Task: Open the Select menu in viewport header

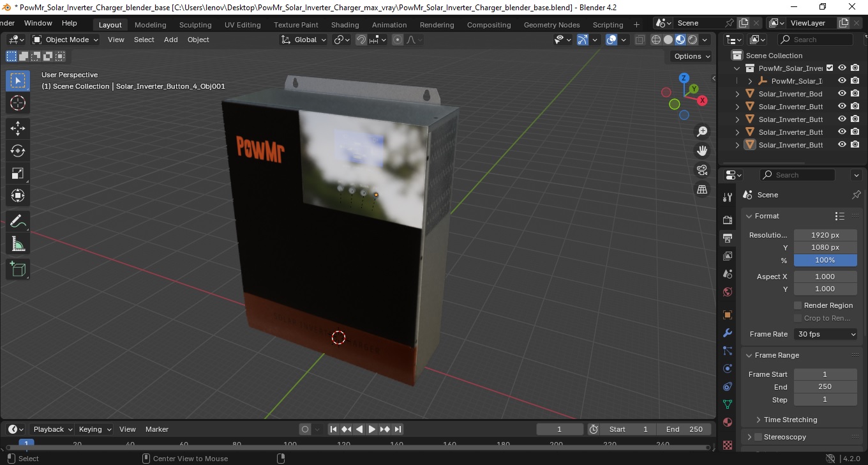Action: (144, 40)
